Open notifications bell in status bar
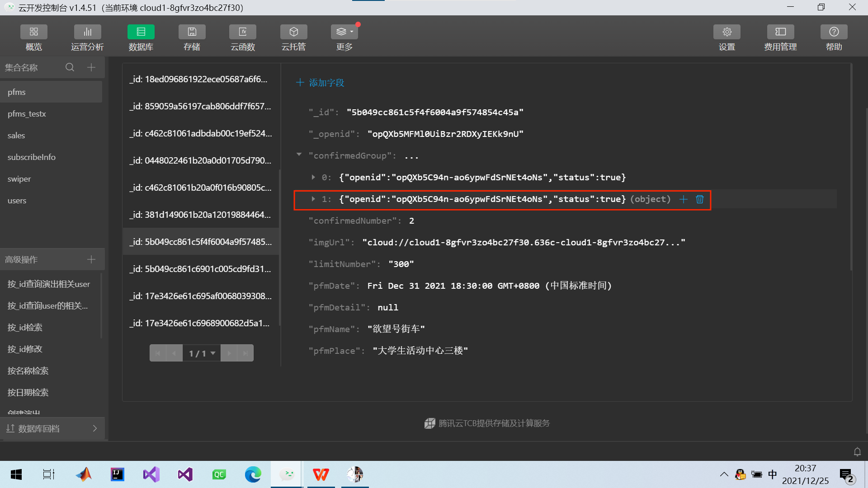Image resolution: width=868 pixels, height=488 pixels. 857,452
